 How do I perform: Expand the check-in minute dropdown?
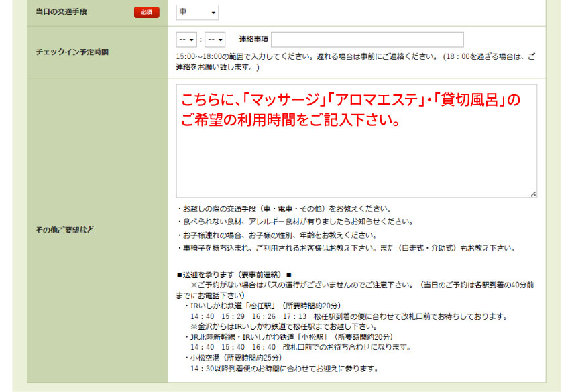coord(215,40)
